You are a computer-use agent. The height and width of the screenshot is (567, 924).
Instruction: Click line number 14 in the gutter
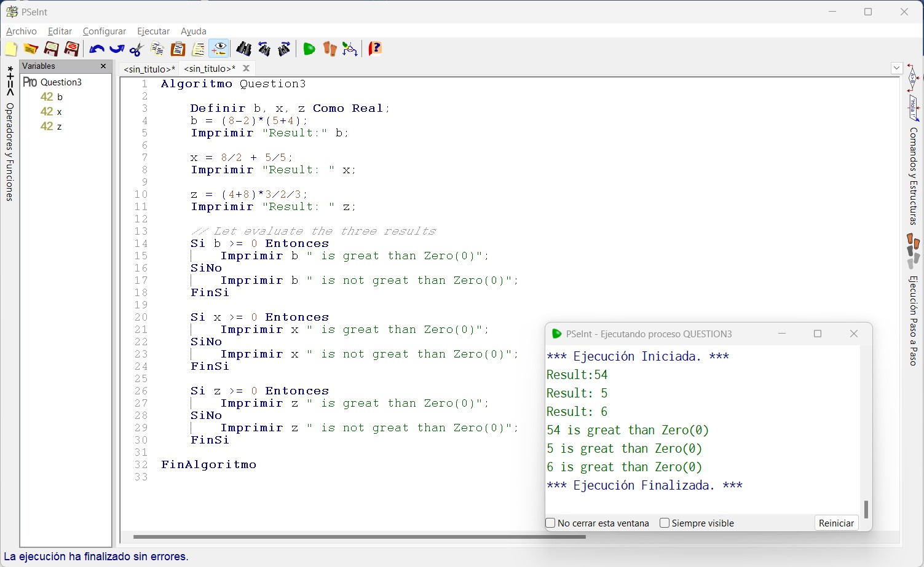[x=141, y=244]
